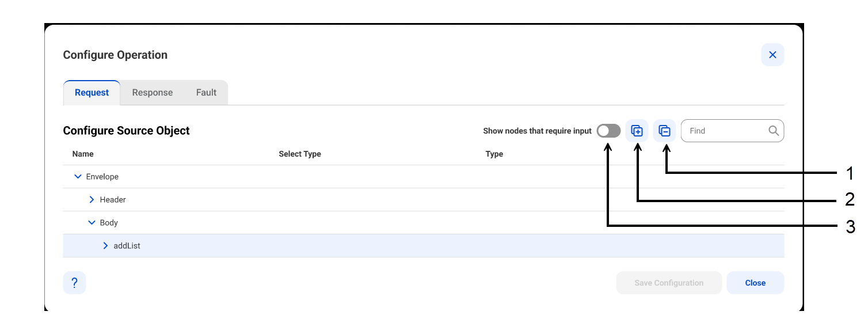
Task: Open help with the question mark icon
Action: click(x=74, y=283)
